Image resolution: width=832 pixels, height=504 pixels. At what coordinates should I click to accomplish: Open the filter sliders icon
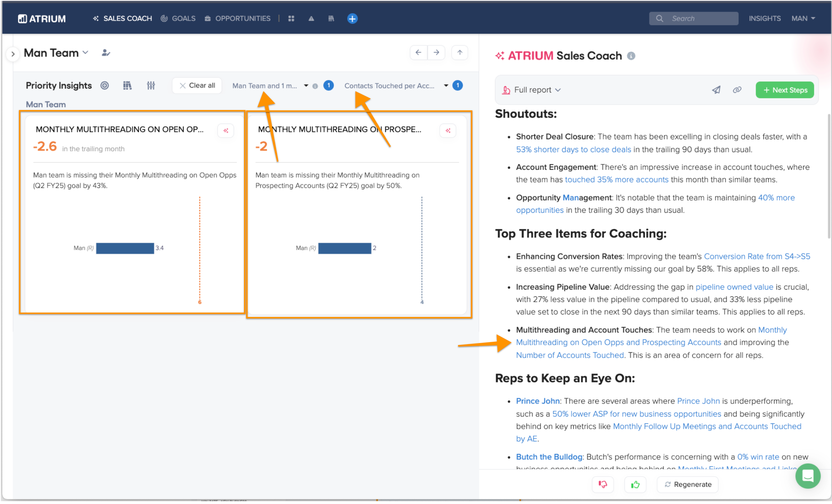coord(151,85)
